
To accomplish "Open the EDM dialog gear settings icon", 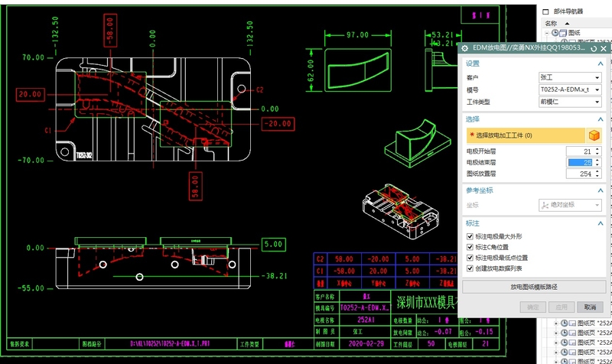I will point(464,48).
